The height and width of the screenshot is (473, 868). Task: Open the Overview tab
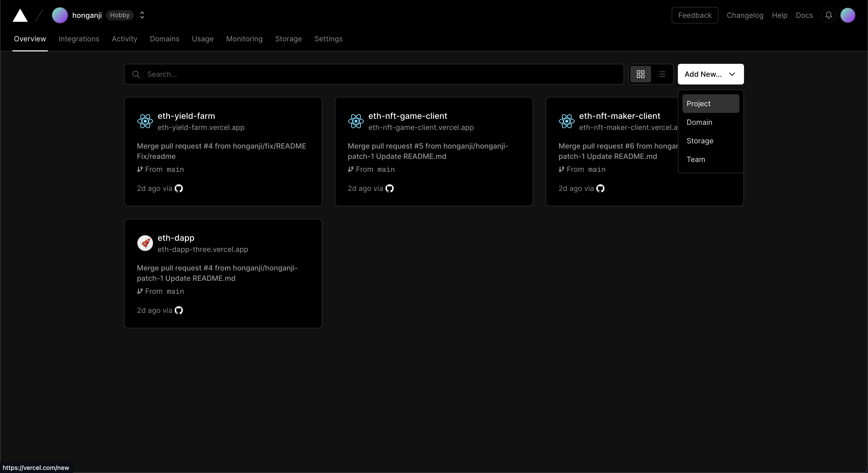click(x=30, y=39)
